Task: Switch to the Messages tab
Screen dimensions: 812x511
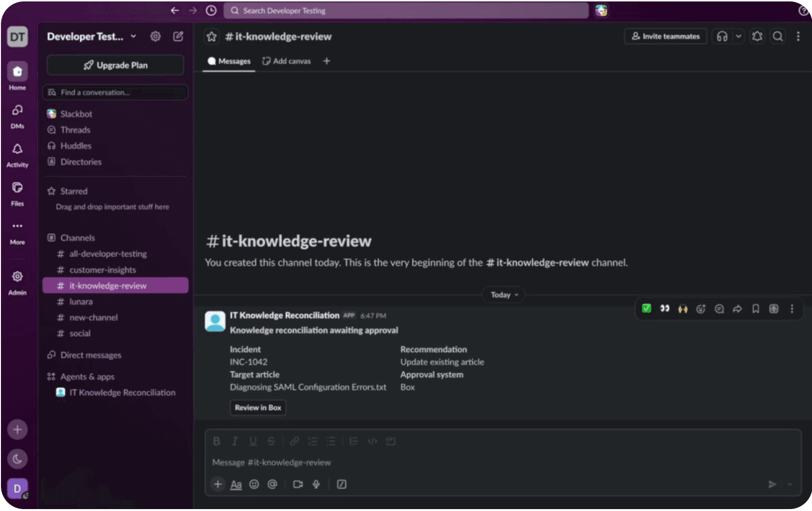Action: [229, 61]
